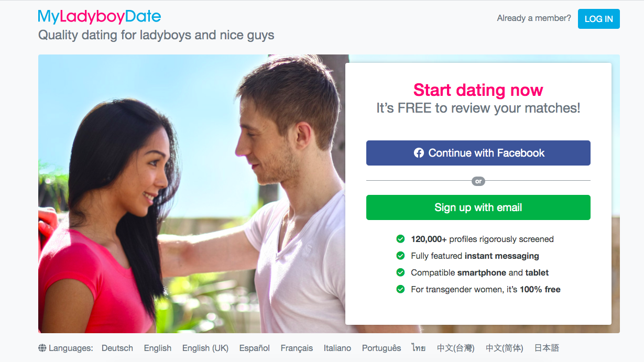The image size is (644, 362).
Task: Open the Français version
Action: pos(297,348)
